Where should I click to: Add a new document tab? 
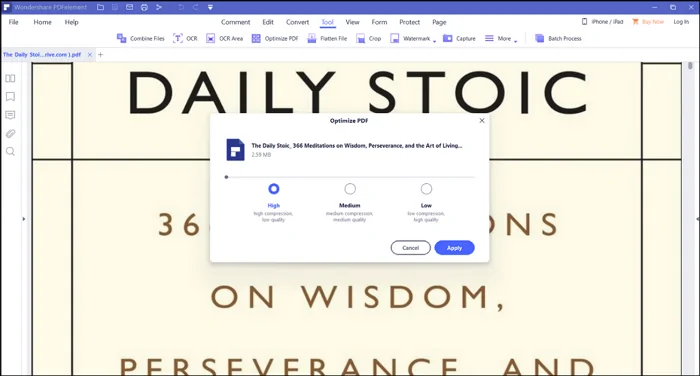(100, 54)
